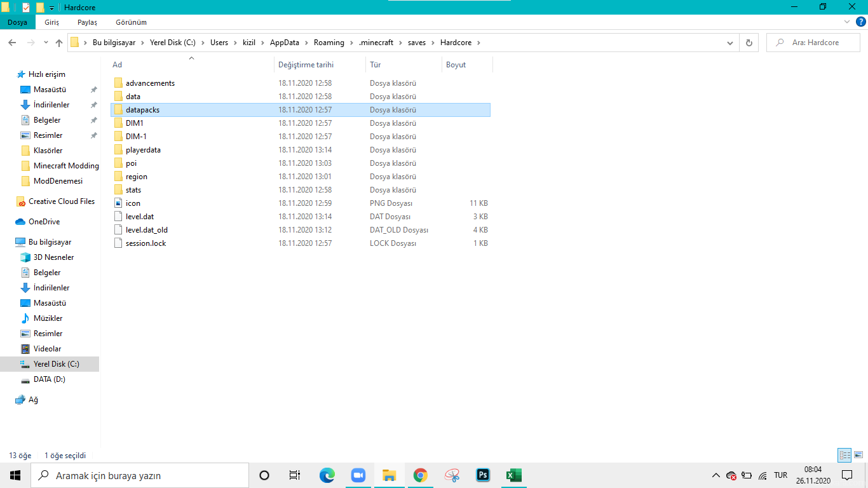Open Müzikler in the sidebar
The image size is (868, 488).
click(48, 318)
